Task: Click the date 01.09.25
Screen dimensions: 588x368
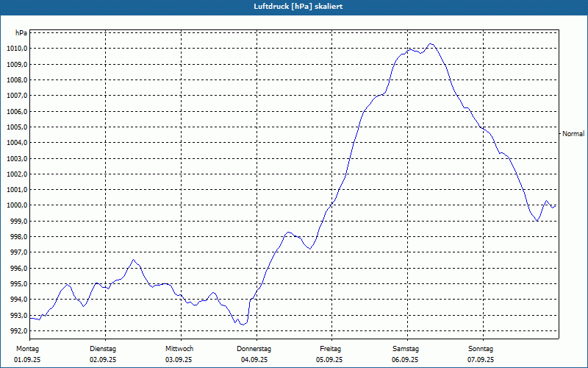Action: (27, 360)
